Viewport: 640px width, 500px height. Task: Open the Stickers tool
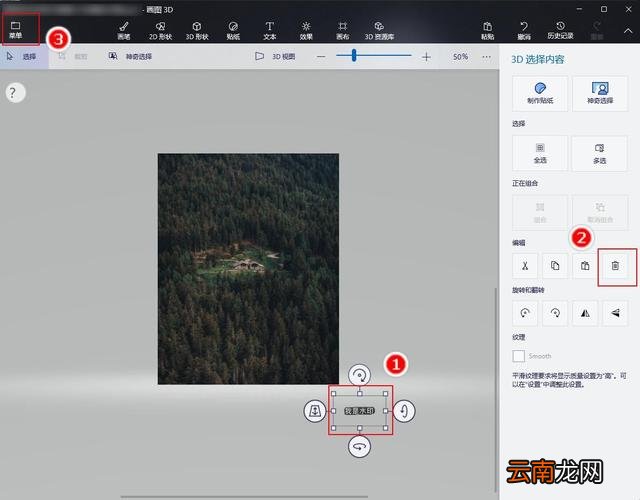tap(233, 31)
